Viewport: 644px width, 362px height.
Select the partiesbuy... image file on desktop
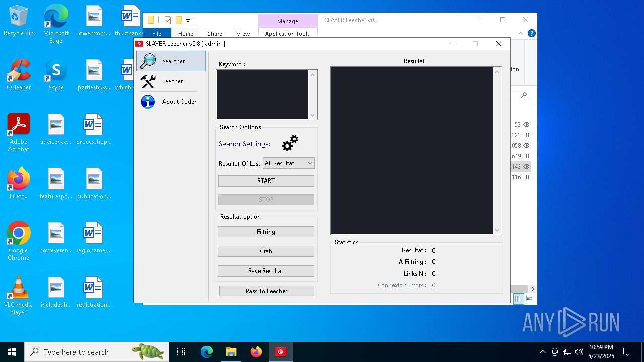point(94,75)
